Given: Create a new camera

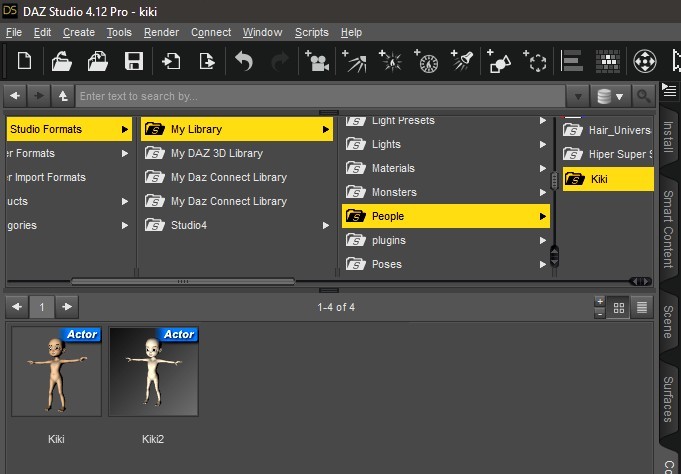Looking at the screenshot, I should 317,61.
